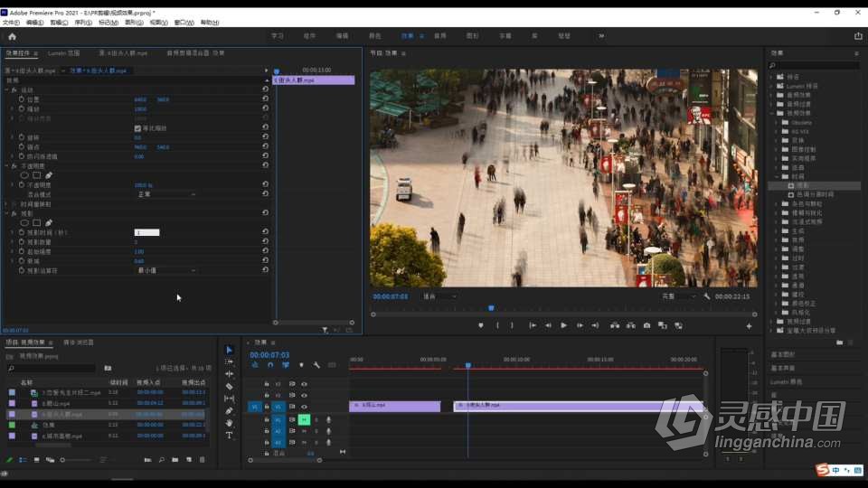868x488 pixels.
Task: Open the File menu in the menu bar
Action: (11, 23)
